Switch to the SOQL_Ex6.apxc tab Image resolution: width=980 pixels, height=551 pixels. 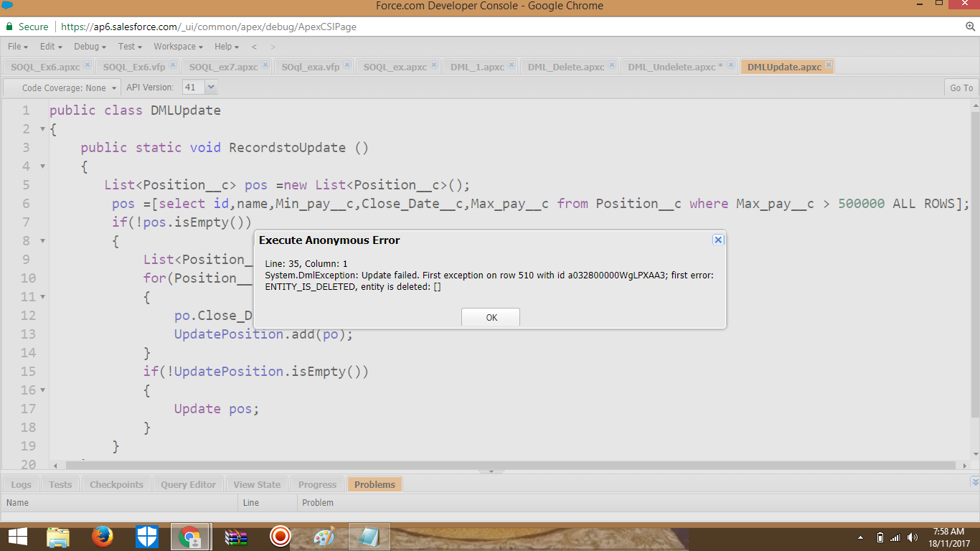[x=44, y=67]
